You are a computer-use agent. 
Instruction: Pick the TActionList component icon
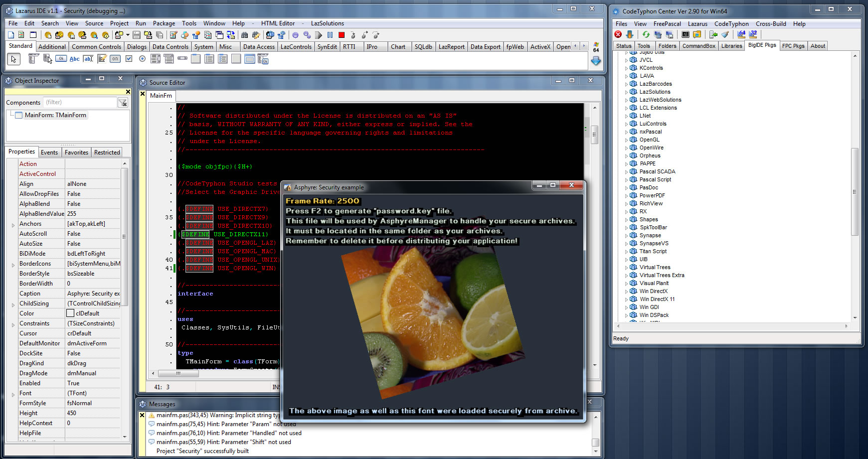pyautogui.click(x=263, y=59)
